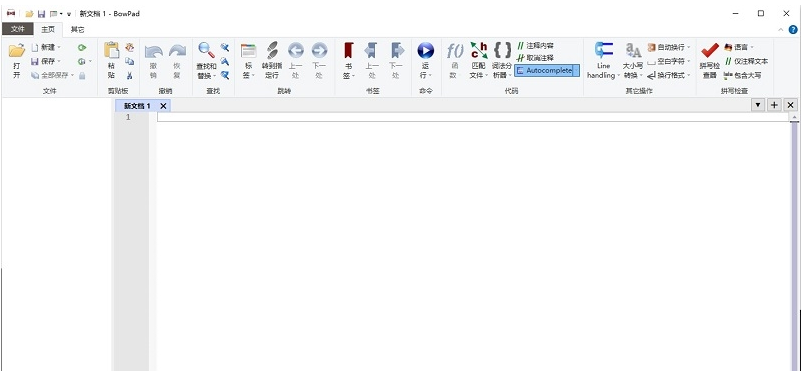The height and width of the screenshot is (371, 803).
Task: Toggle 仅注释文本 spell check option
Action: click(x=746, y=61)
